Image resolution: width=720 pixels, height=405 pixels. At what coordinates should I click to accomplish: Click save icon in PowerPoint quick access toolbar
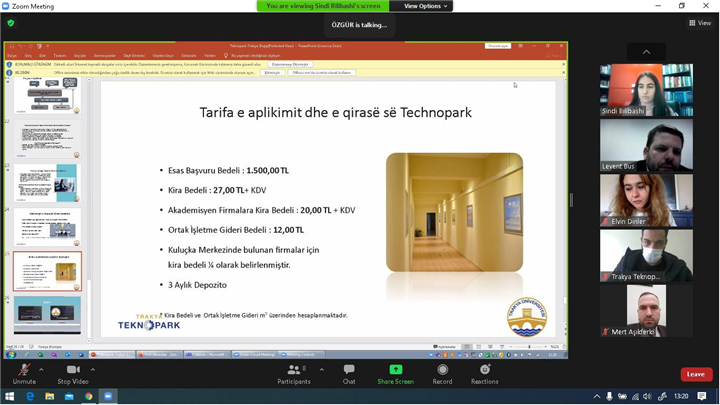[12, 46]
